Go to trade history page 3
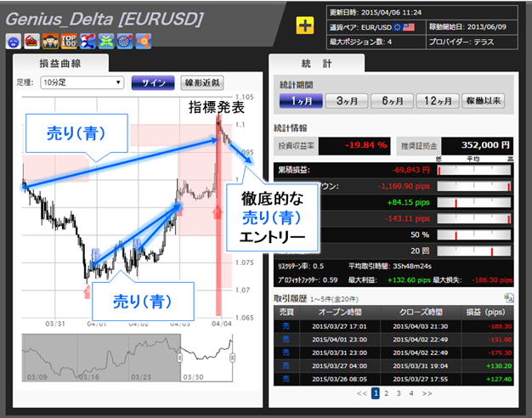532x418 pixels. (399, 393)
